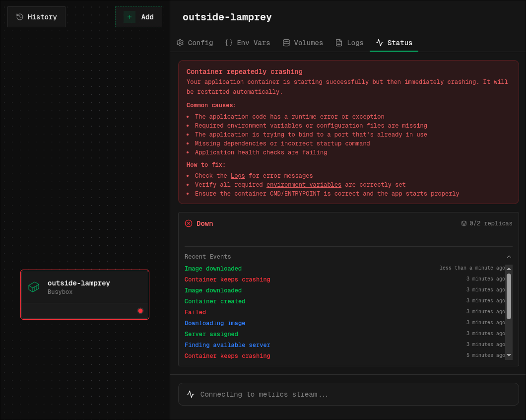This screenshot has width=526, height=420.
Task: Click the replicas stack icon
Action: coord(464,223)
